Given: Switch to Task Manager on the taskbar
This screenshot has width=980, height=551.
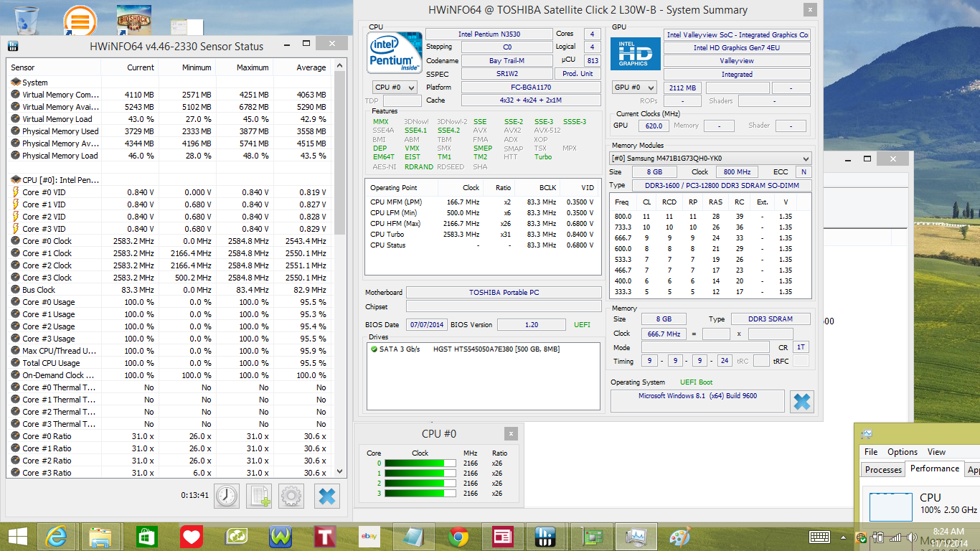Looking at the screenshot, I should click(636, 537).
